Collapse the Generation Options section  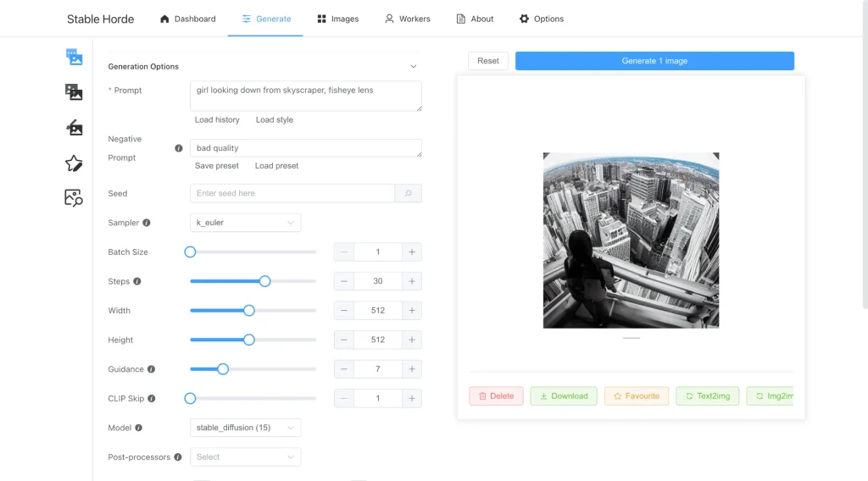413,66
